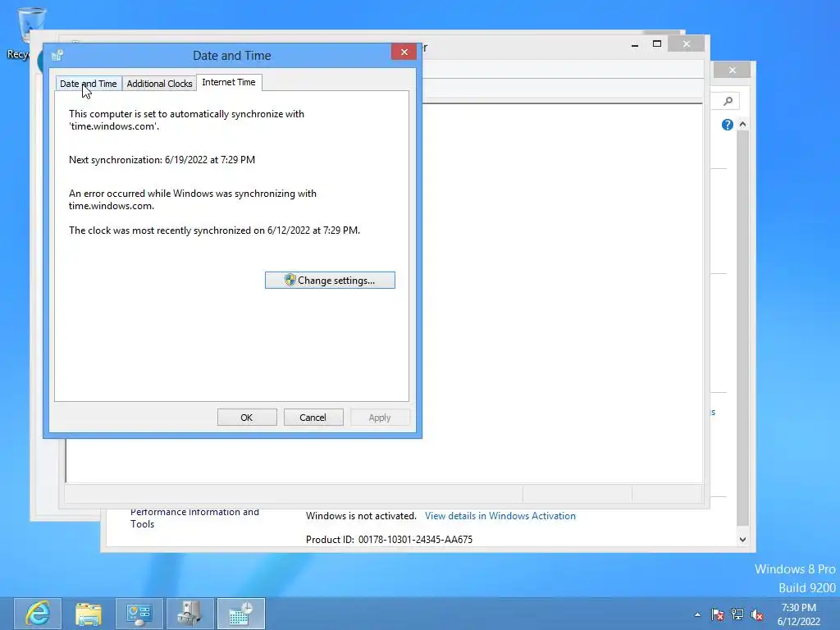
Task: Click the taskbar clock showing 7:30 PM
Action: click(799, 614)
